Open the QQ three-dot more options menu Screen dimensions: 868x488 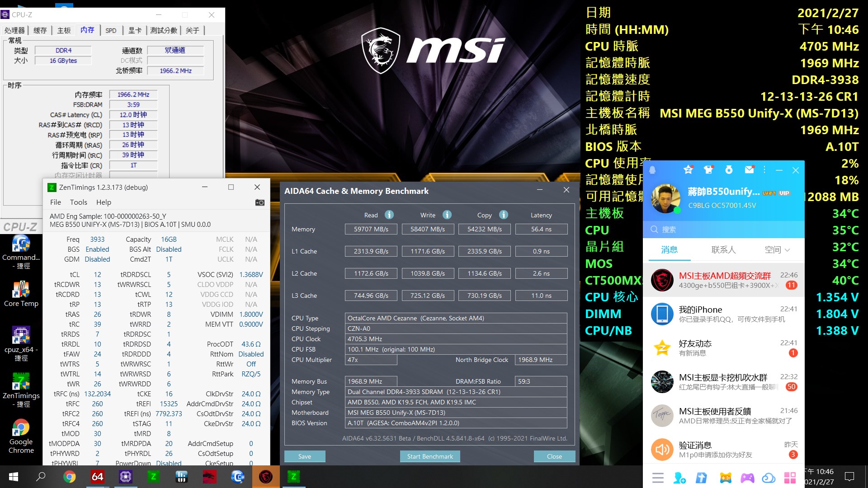click(x=764, y=170)
